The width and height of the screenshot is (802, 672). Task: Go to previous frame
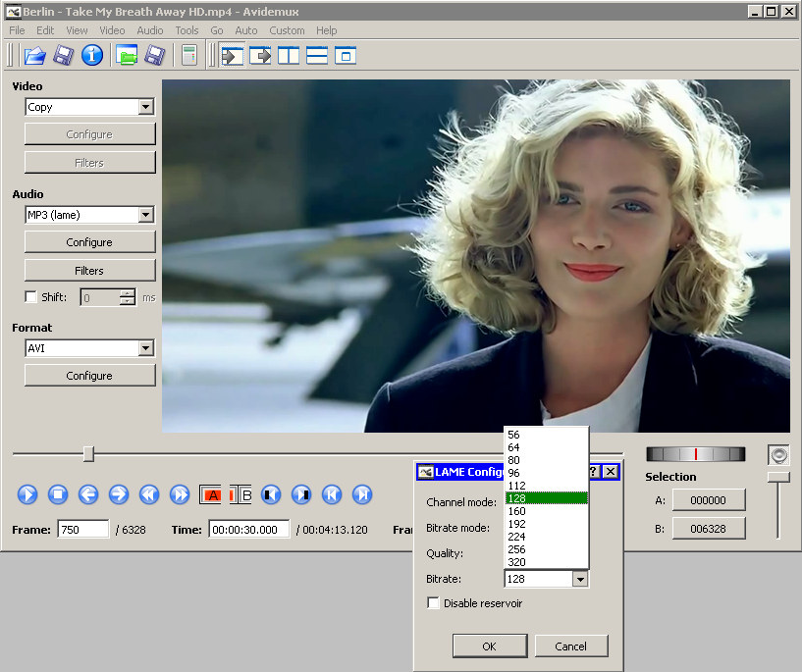88,494
